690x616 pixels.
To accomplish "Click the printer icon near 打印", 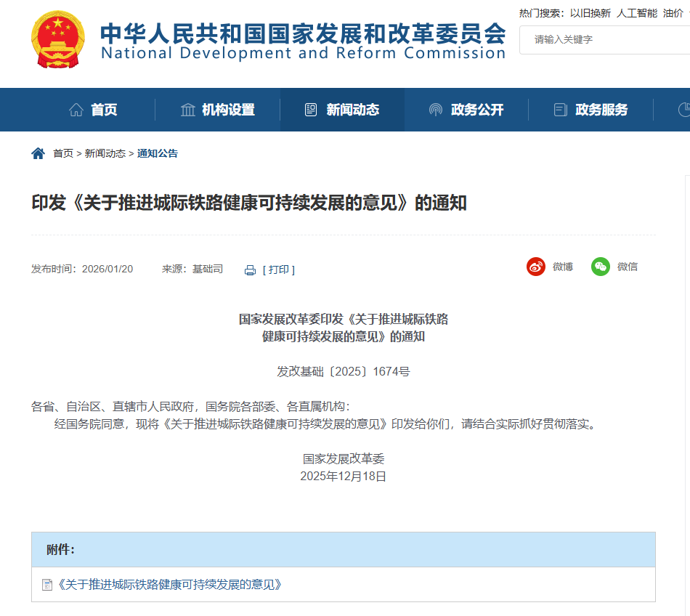I will [250, 269].
